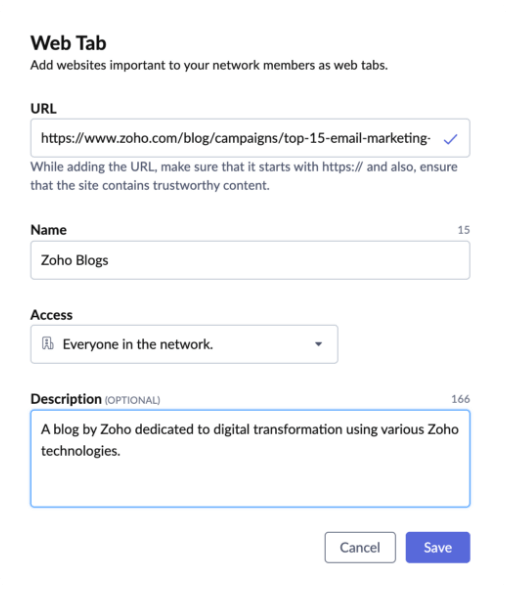506x590 pixels.
Task: Open the 'Everyone in the network.' selector
Action: point(184,344)
